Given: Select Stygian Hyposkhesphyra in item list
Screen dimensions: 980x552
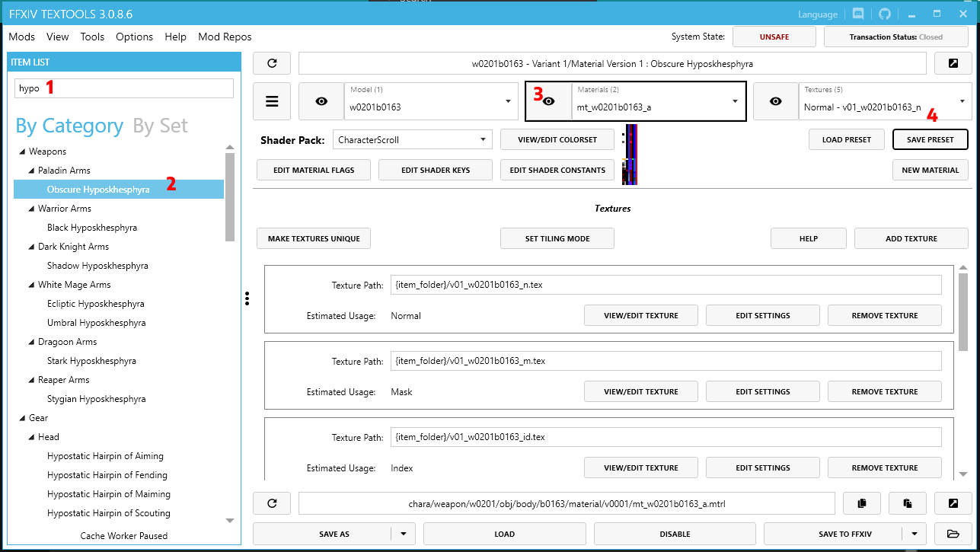Looking at the screenshot, I should [97, 399].
